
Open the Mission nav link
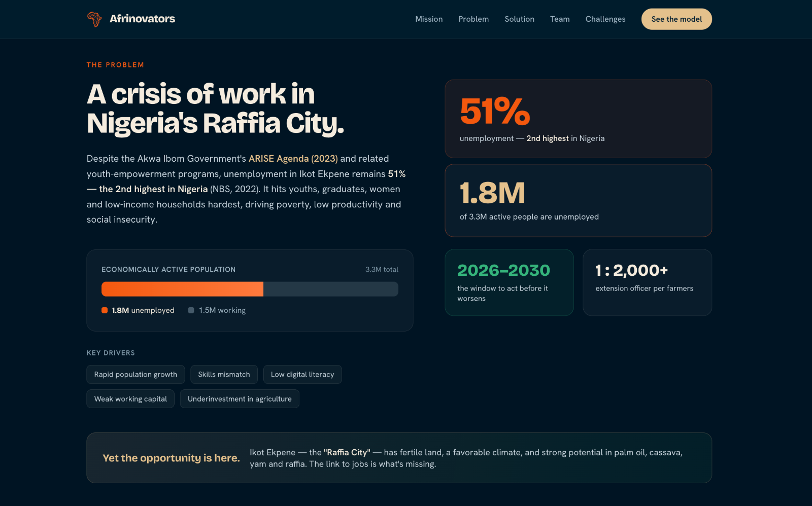coord(429,19)
